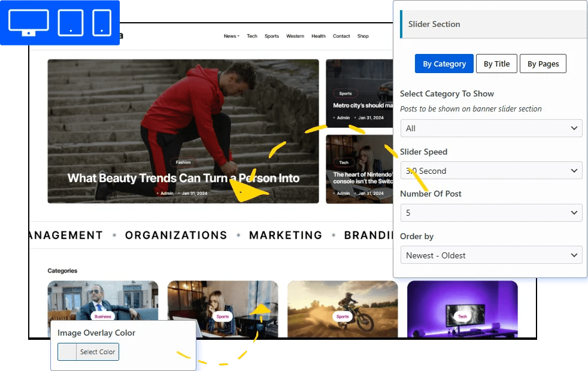Open the What Beauty Trends headline link
Image resolution: width=588 pixels, height=371 pixels.
coord(183,178)
